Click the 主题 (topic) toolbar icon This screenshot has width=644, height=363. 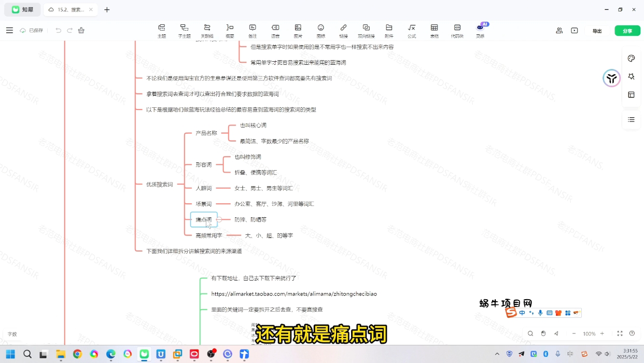pos(162,31)
